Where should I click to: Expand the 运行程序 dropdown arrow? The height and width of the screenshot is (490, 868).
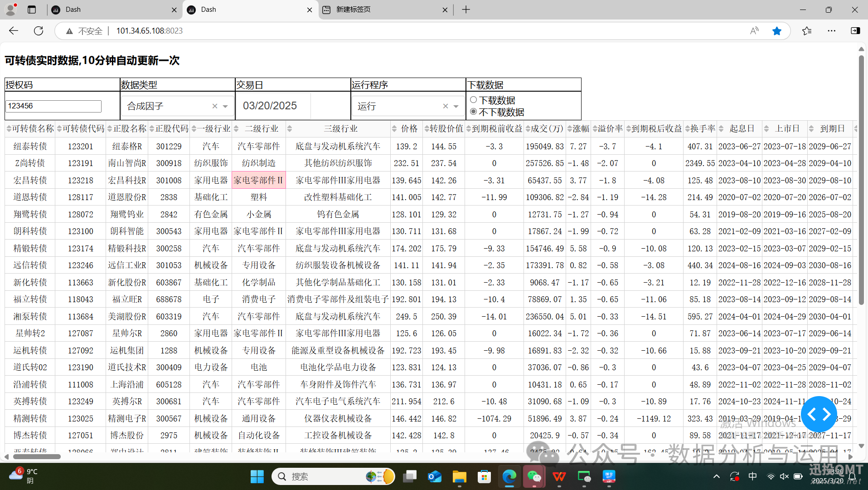click(456, 106)
